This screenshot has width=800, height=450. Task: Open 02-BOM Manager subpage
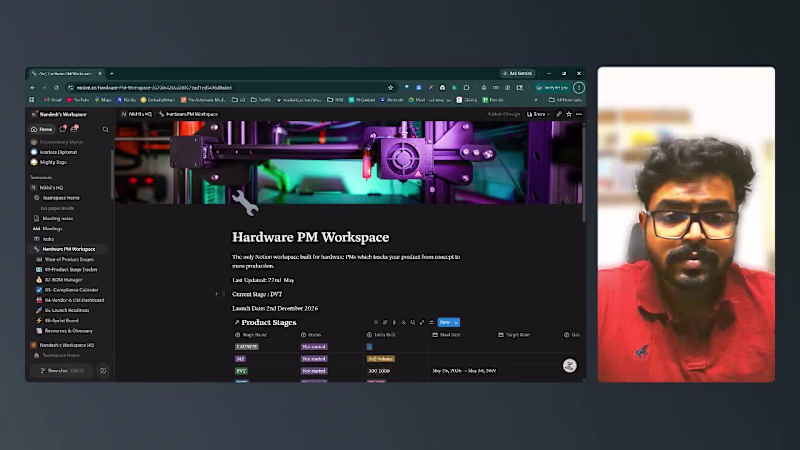[59, 280]
